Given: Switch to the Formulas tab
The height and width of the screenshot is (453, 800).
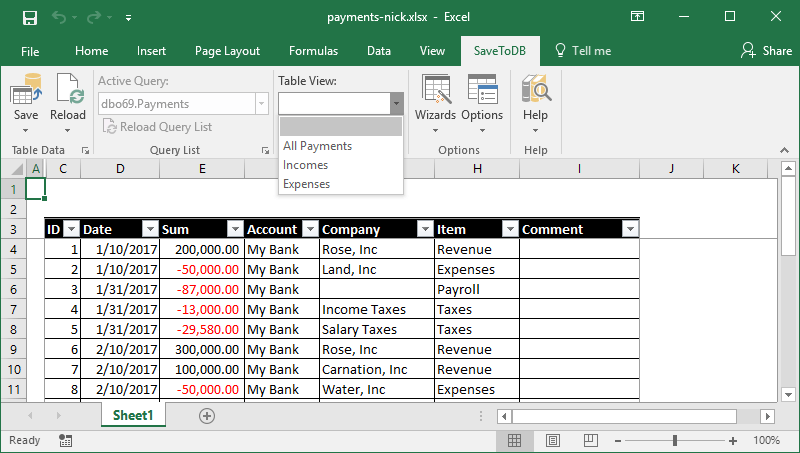Looking at the screenshot, I should (313, 51).
